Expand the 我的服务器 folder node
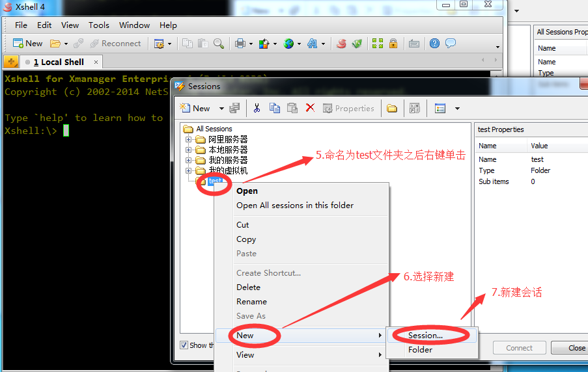Viewport: 588px width, 372px height. point(188,161)
